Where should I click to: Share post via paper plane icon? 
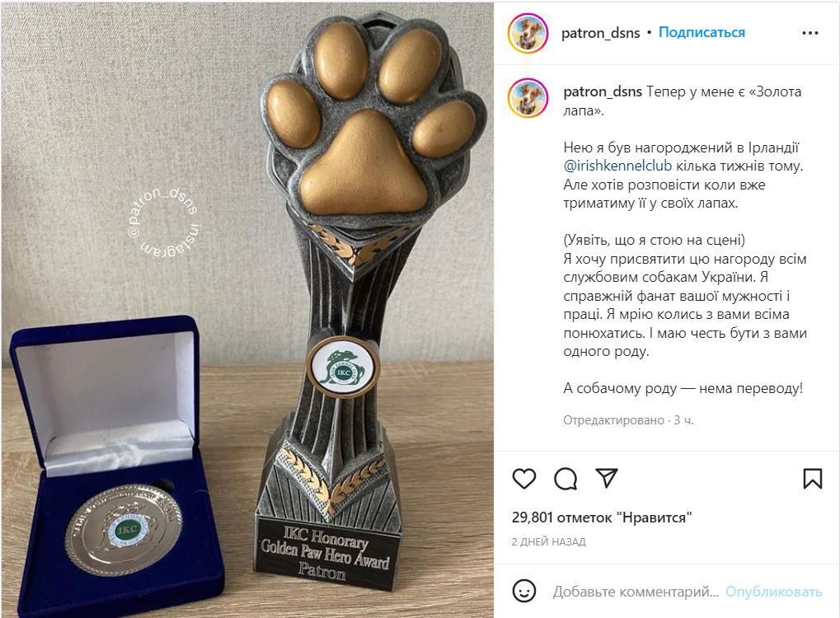click(607, 478)
